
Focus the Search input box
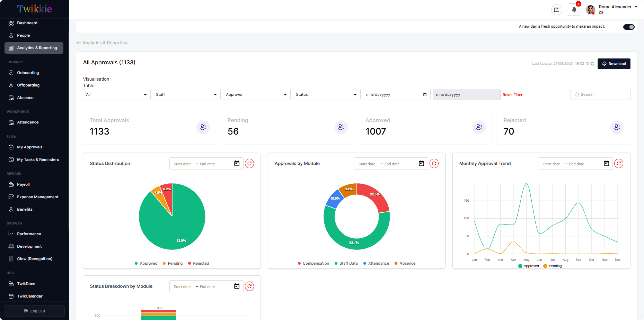point(600,94)
